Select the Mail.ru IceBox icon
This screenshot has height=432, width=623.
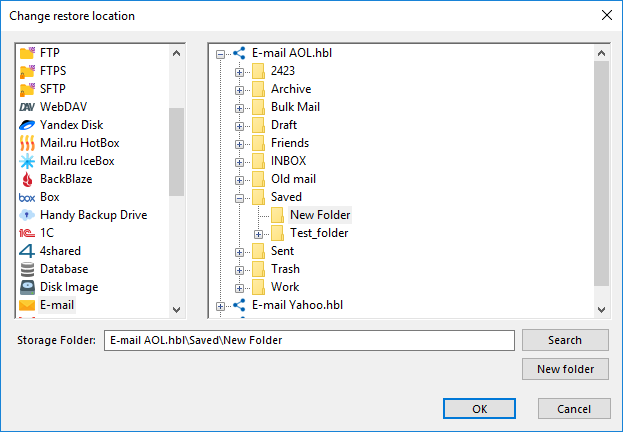pos(27,161)
